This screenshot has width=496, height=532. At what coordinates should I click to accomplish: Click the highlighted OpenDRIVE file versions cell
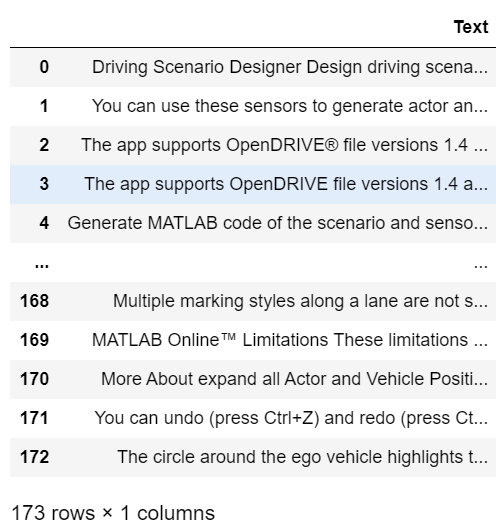(x=286, y=184)
